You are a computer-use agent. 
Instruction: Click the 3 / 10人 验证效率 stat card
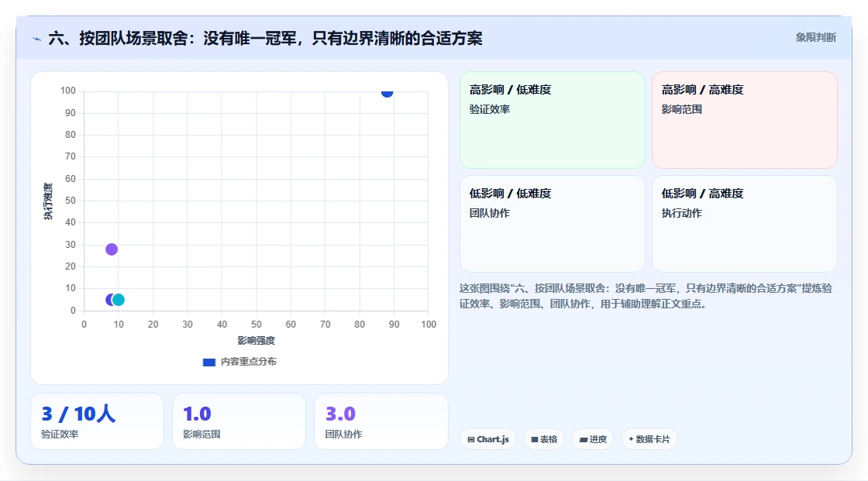click(98, 421)
